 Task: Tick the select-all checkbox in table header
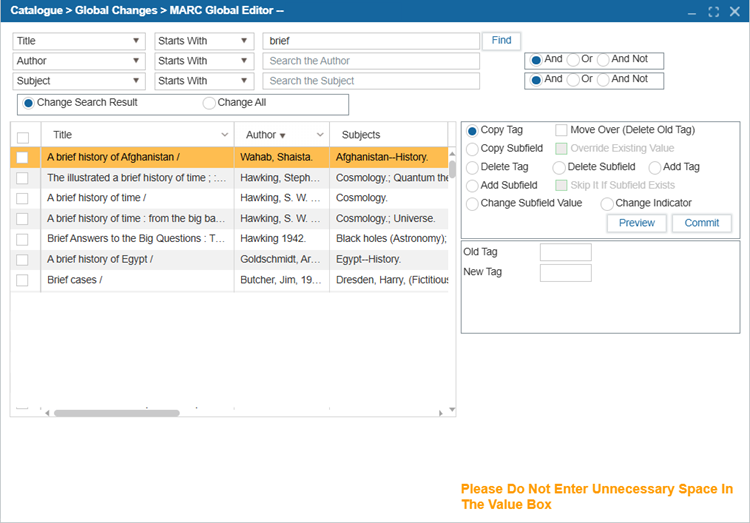(22, 138)
